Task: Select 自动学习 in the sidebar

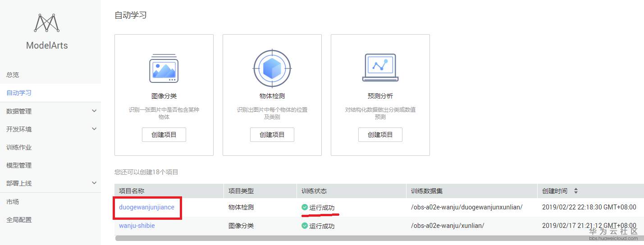Action: [x=19, y=93]
